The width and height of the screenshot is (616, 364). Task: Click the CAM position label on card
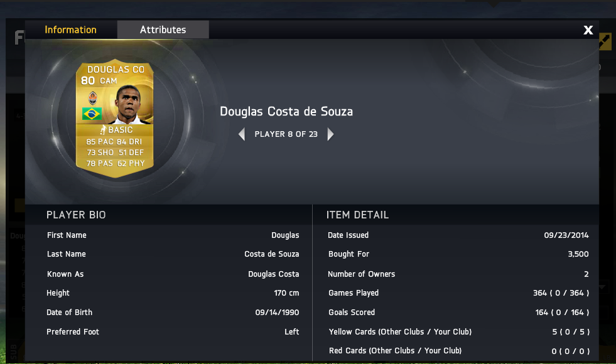pos(109,81)
